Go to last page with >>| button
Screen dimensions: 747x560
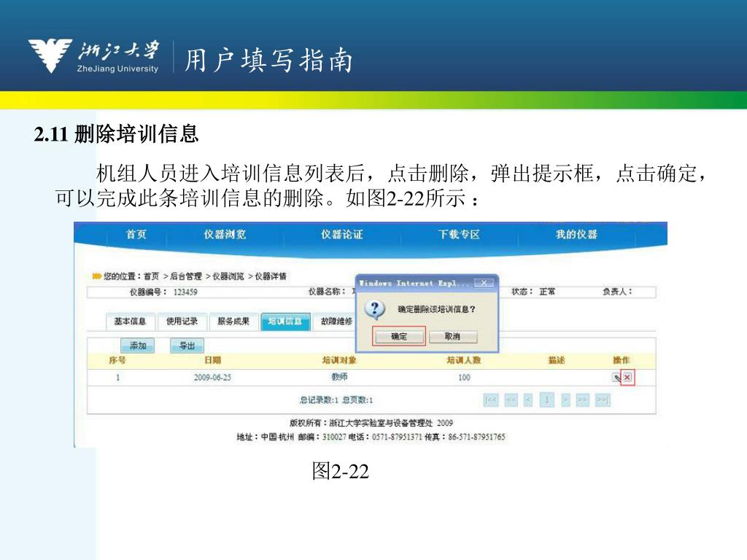tap(603, 400)
